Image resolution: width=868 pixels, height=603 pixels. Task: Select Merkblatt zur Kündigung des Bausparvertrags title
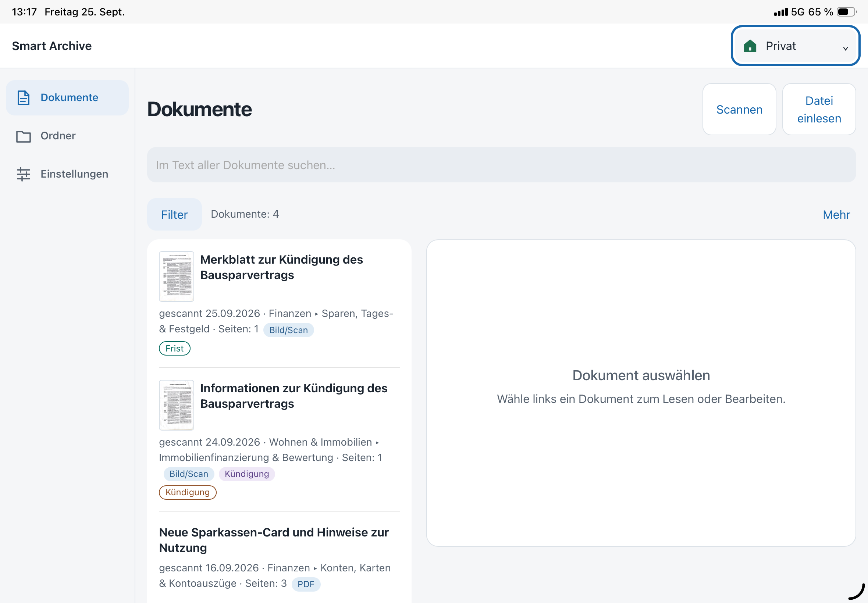pos(281,268)
